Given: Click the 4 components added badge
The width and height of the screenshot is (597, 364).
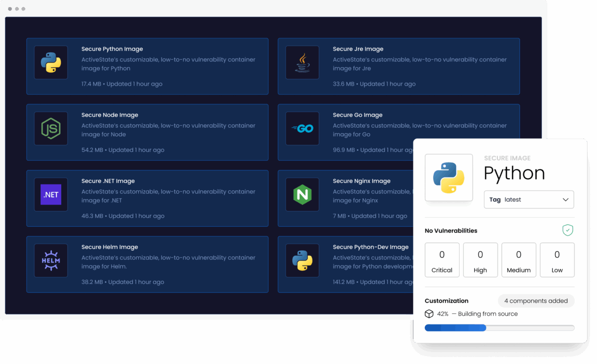Looking at the screenshot, I should click(x=536, y=301).
